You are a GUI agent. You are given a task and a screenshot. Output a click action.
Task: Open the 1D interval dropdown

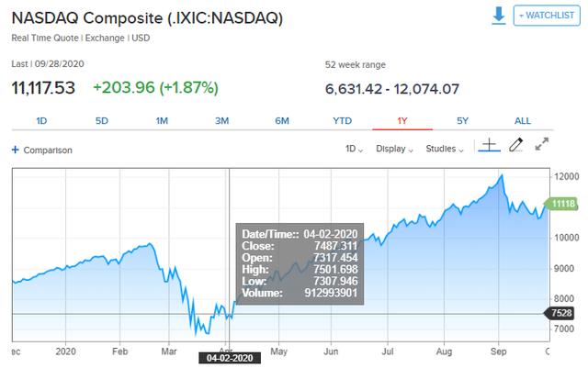click(x=354, y=149)
